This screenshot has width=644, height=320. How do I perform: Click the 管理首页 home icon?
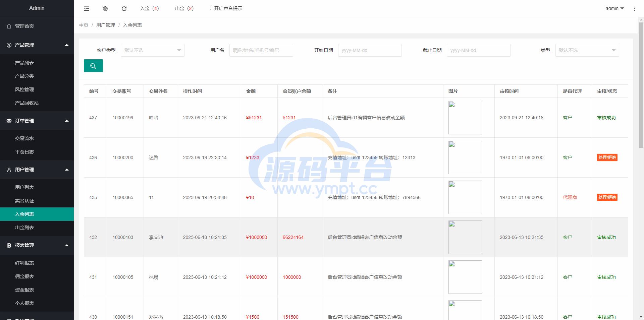(x=9, y=26)
